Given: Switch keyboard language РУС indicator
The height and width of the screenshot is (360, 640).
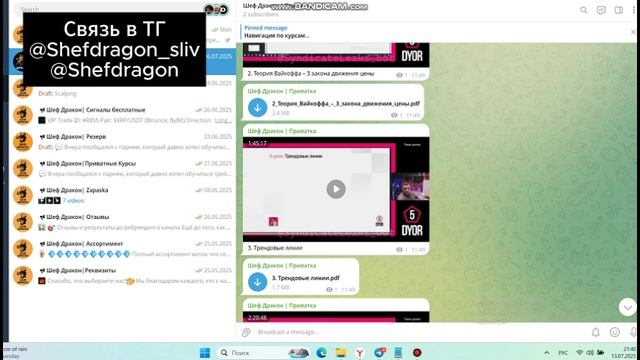Looking at the screenshot, I should (x=563, y=353).
